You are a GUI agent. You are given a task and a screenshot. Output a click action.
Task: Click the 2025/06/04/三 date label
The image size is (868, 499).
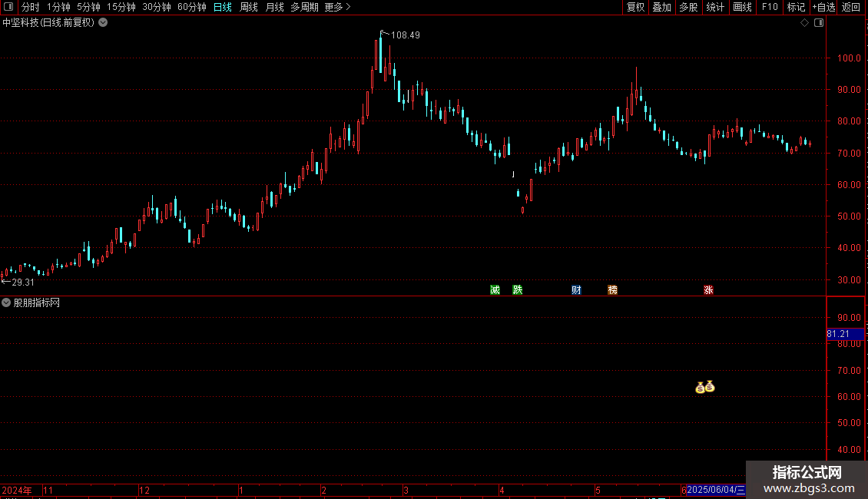(716, 490)
